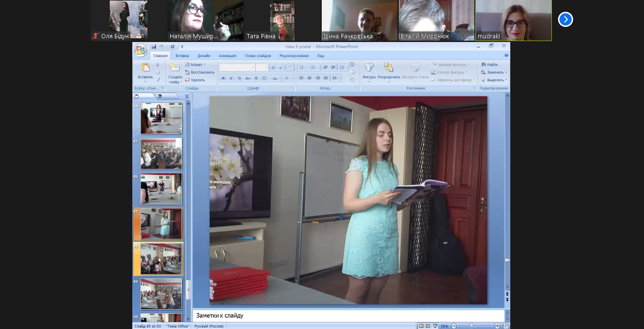Toggle text shadow (S) formatting
The height and width of the screenshot is (329, 644).
[x=256, y=78]
